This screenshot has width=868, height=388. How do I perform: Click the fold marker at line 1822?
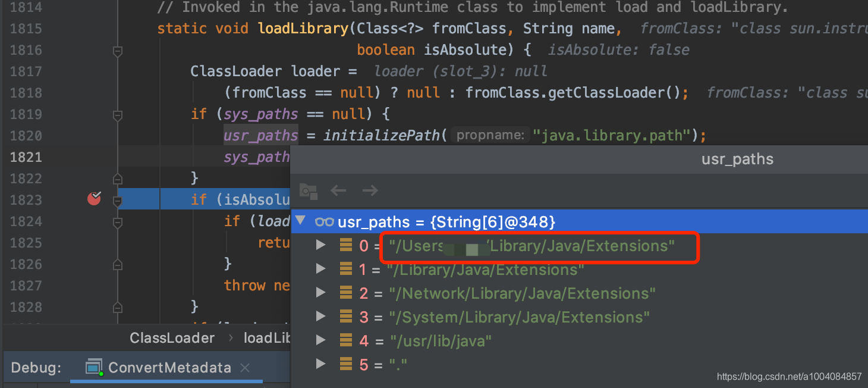click(x=117, y=178)
